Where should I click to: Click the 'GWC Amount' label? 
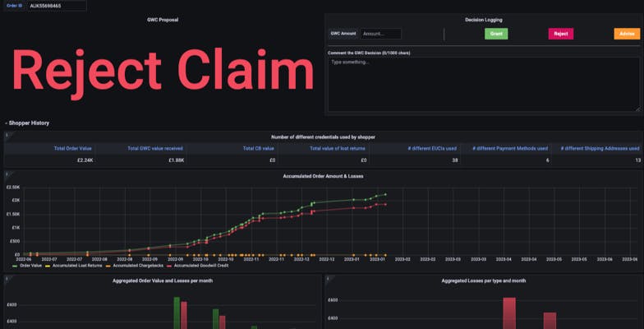343,34
